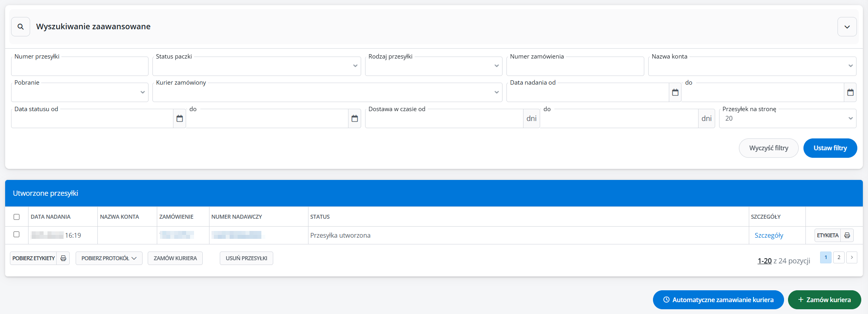
Task: Check the shipment row checkbox
Action: (17, 235)
